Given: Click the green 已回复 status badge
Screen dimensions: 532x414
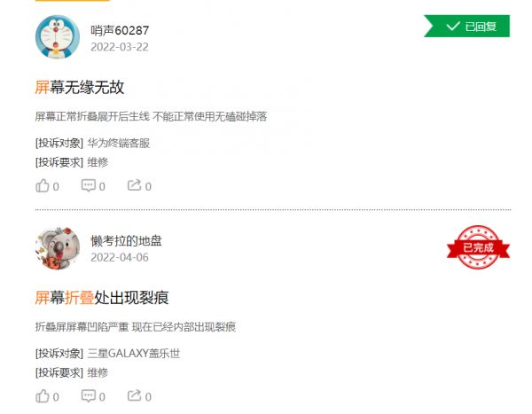Looking at the screenshot, I should point(467,26).
